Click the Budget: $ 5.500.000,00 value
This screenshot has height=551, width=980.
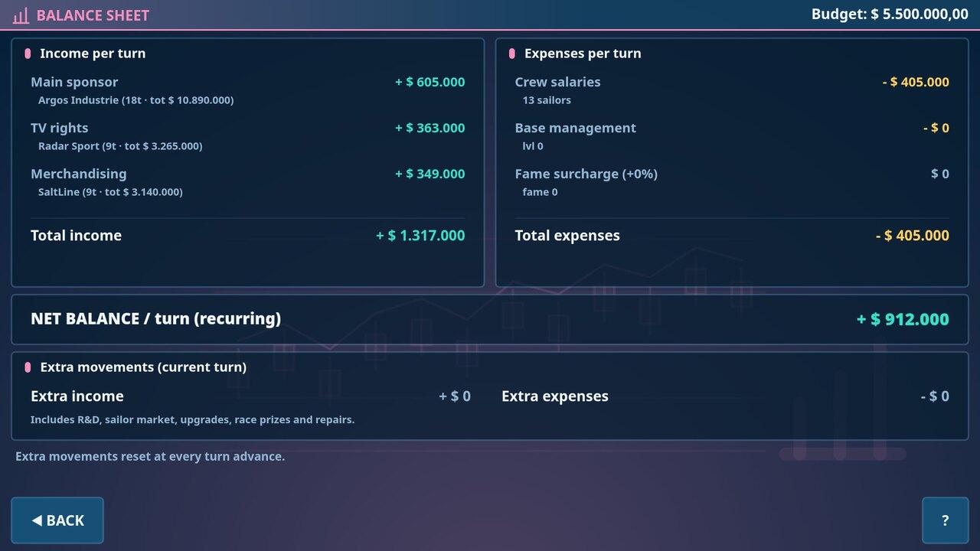[890, 15]
